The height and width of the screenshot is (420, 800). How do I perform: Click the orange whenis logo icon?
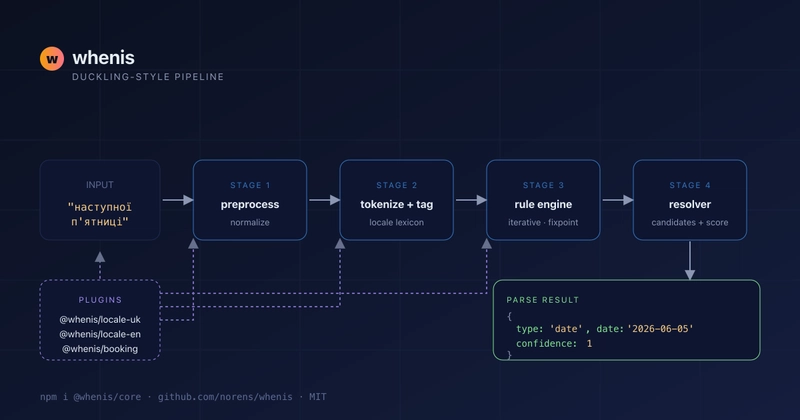(x=52, y=59)
